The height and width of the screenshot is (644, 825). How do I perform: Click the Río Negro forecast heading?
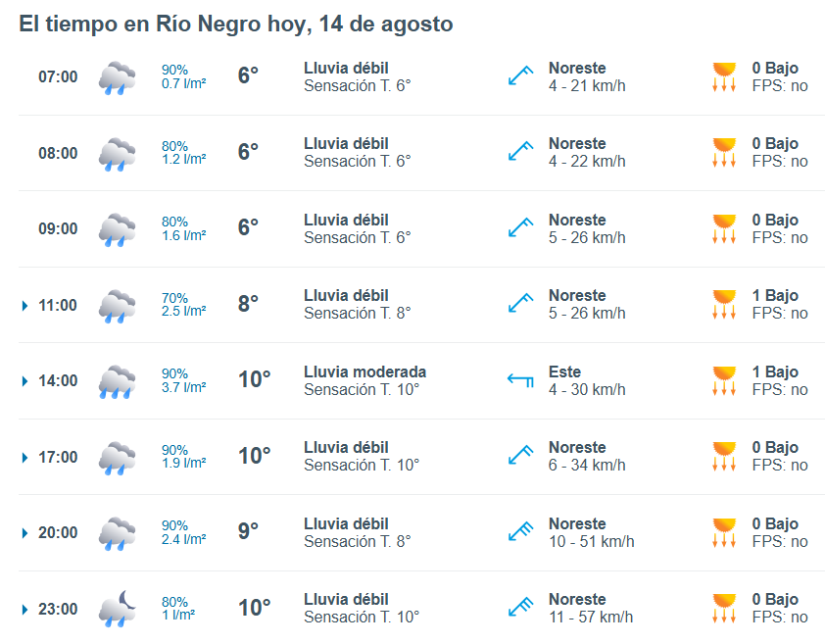tap(236, 25)
